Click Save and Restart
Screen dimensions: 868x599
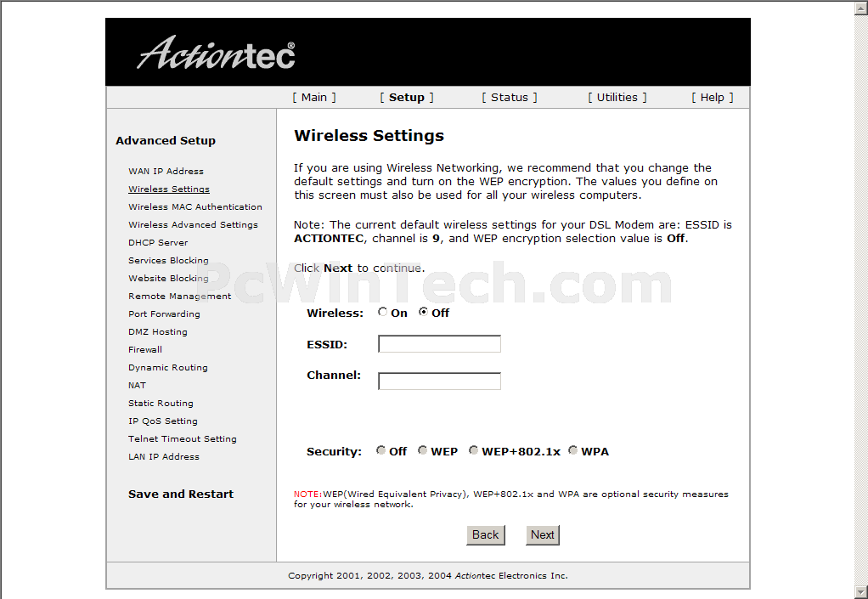(x=180, y=494)
